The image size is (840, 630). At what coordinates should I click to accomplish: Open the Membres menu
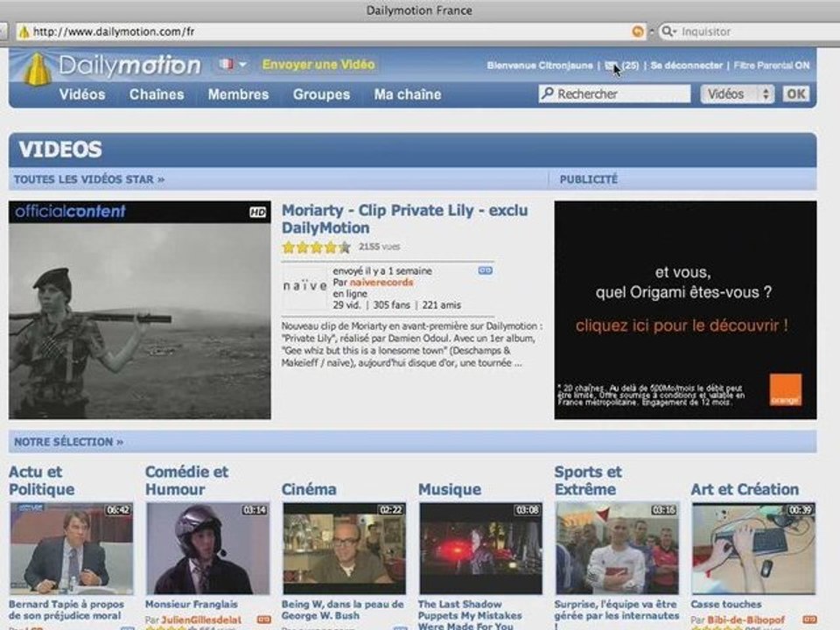coord(238,94)
